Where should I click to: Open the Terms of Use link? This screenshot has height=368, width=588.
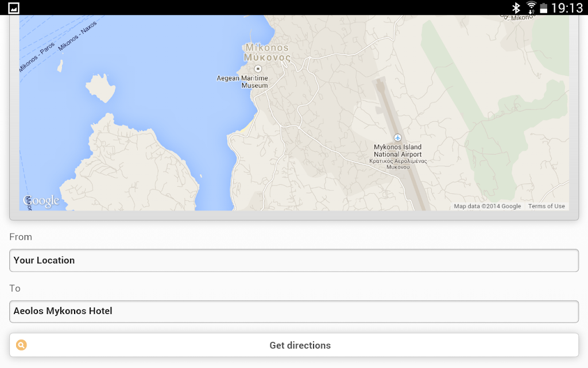[x=547, y=206]
